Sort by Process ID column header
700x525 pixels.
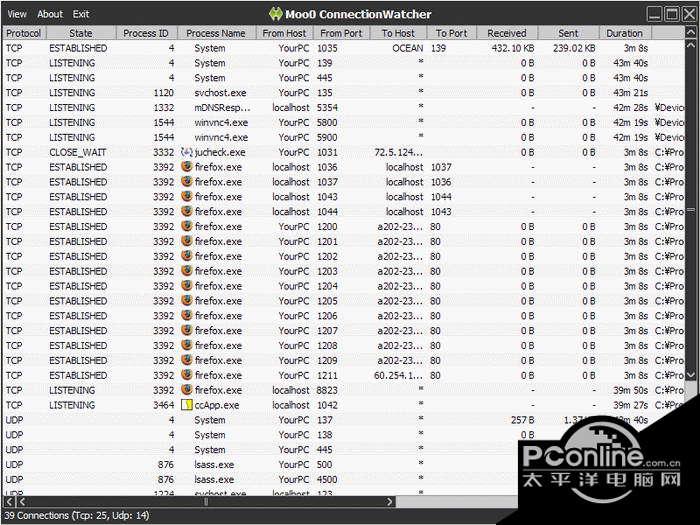pos(146,33)
